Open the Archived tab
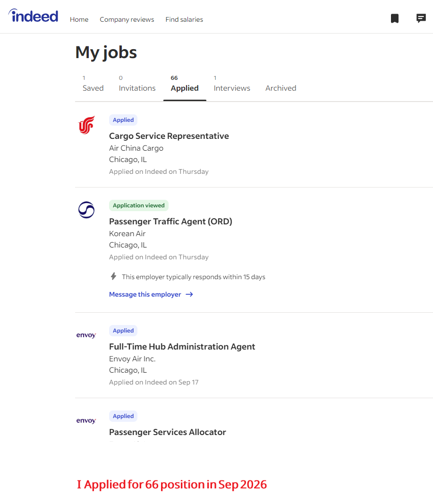The width and height of the screenshot is (433, 504). [281, 88]
